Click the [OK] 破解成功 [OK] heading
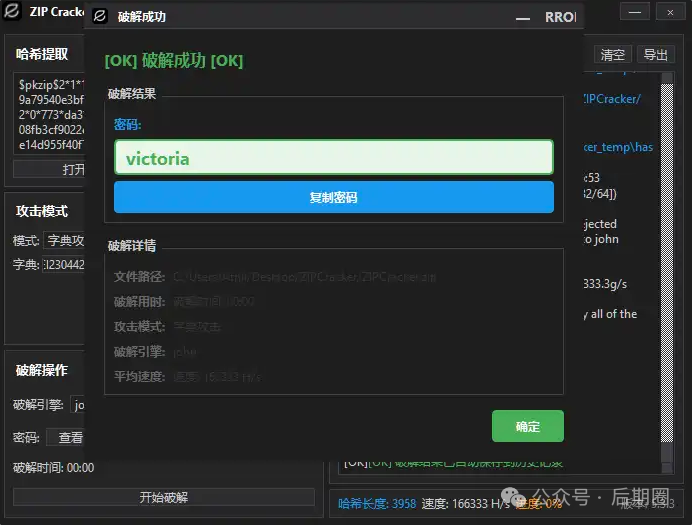Viewport: 692px width, 525px height. coord(174,61)
